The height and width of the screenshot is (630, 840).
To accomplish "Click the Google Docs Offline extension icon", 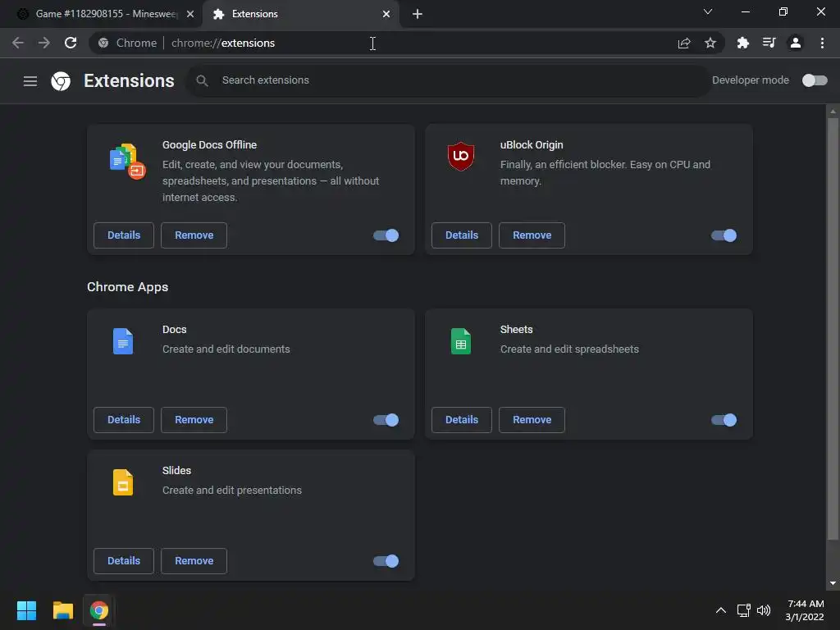I will click(x=127, y=161).
